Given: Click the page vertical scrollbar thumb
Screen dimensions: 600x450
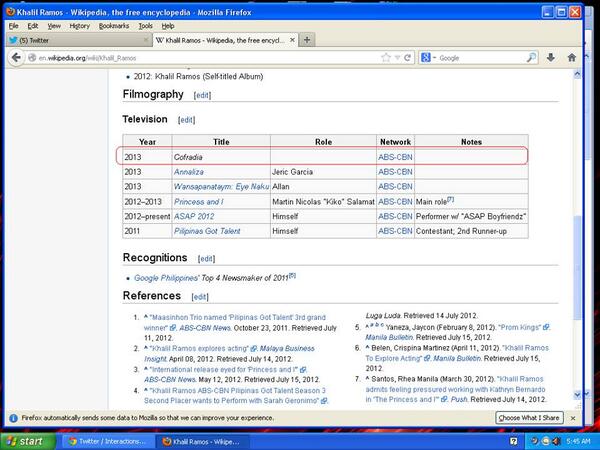Looking at the screenshot, I should [x=577, y=267].
